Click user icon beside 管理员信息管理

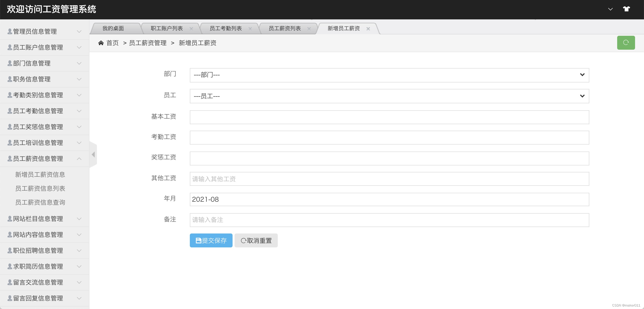[x=10, y=32]
